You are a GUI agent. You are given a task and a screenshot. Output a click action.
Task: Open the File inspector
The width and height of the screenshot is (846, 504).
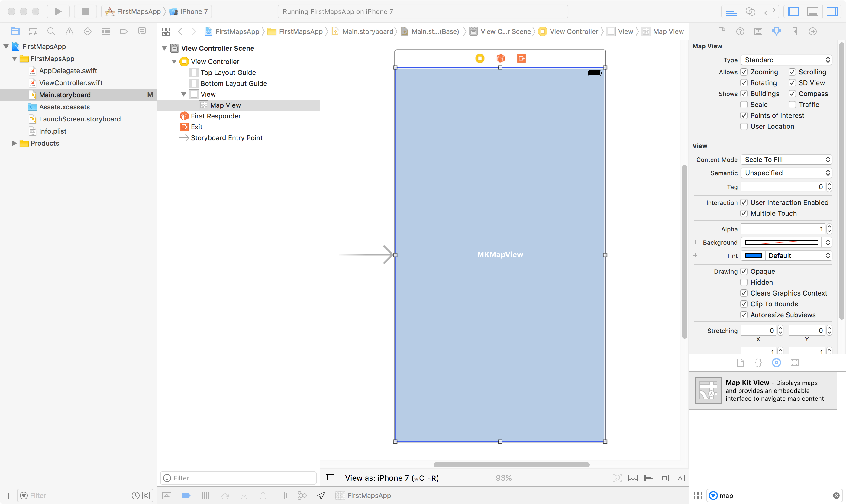[722, 31]
